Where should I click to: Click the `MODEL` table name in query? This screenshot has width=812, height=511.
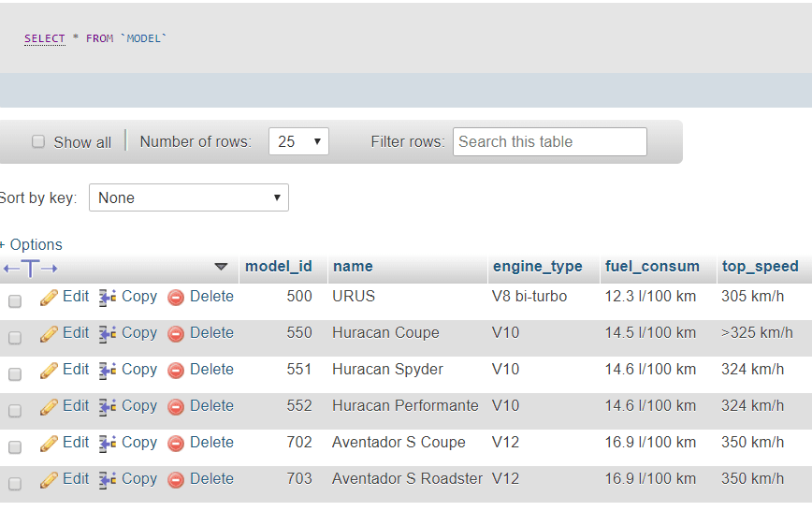pos(143,38)
